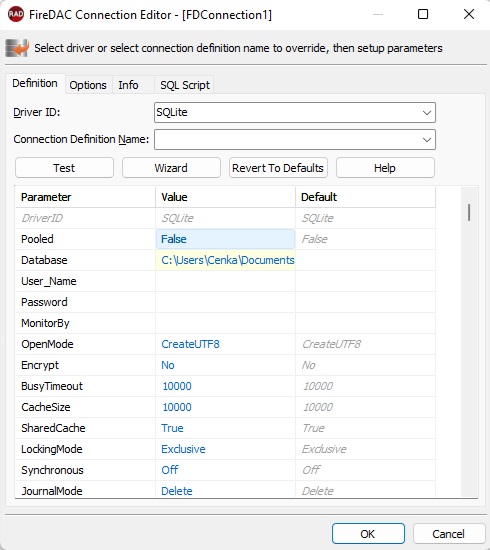The width and height of the screenshot is (490, 550).
Task: Select the Synchronous value Off
Action: tap(225, 470)
